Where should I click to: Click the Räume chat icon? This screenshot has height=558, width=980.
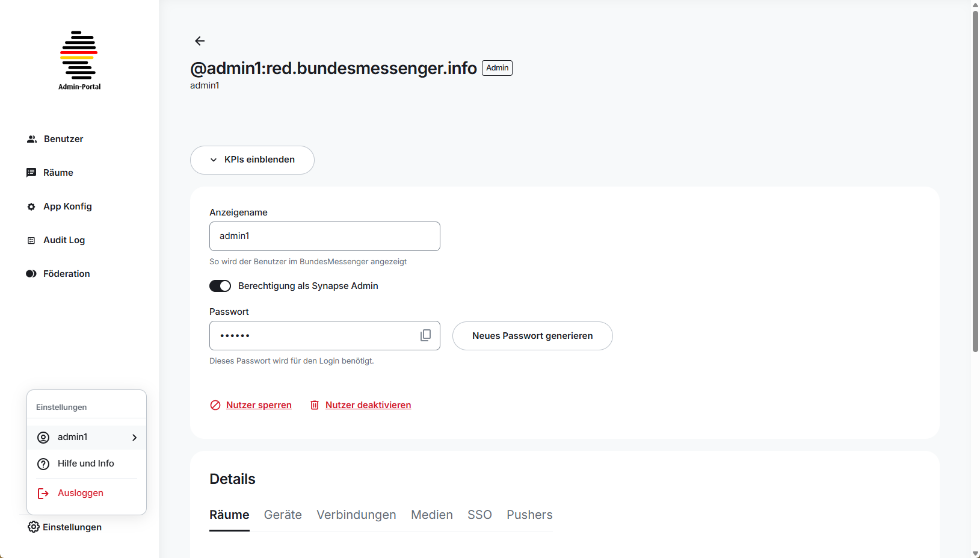point(31,173)
